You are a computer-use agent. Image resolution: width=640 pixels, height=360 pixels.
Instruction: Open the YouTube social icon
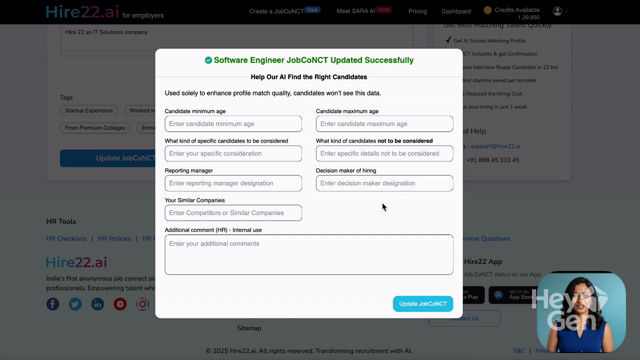click(x=120, y=304)
